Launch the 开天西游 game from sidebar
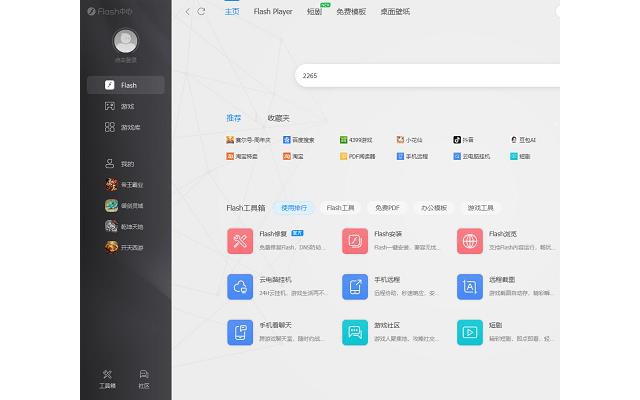 pyautogui.click(x=126, y=247)
